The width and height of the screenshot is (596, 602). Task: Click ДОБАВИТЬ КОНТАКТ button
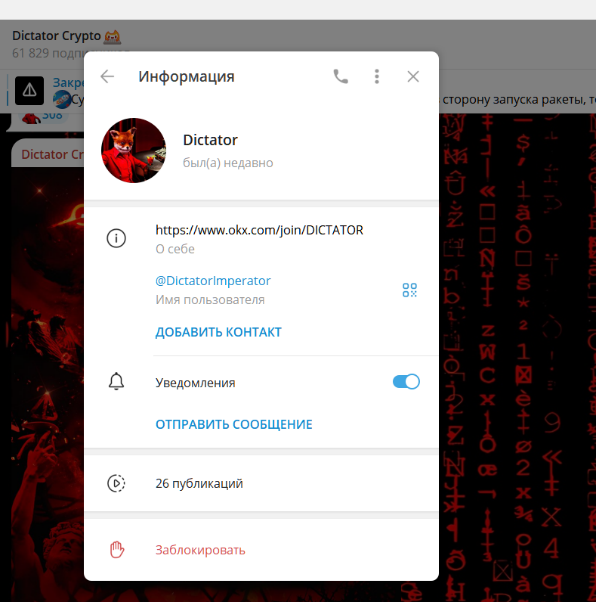pos(219,332)
